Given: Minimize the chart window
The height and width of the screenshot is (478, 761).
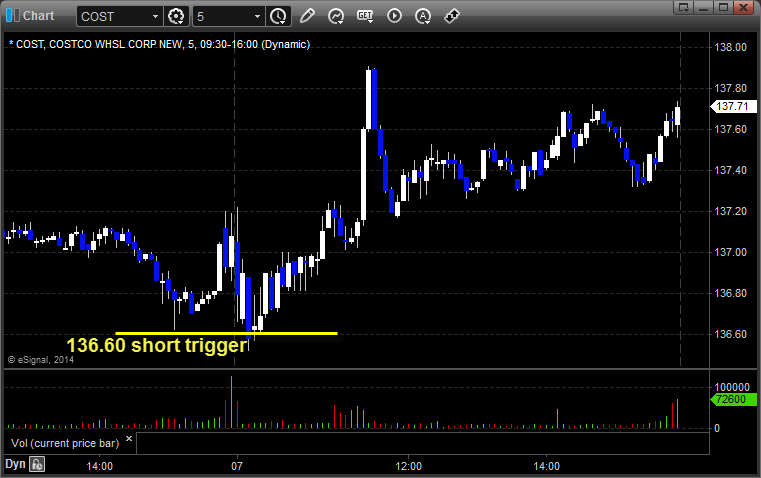Looking at the screenshot, I should point(704,7).
